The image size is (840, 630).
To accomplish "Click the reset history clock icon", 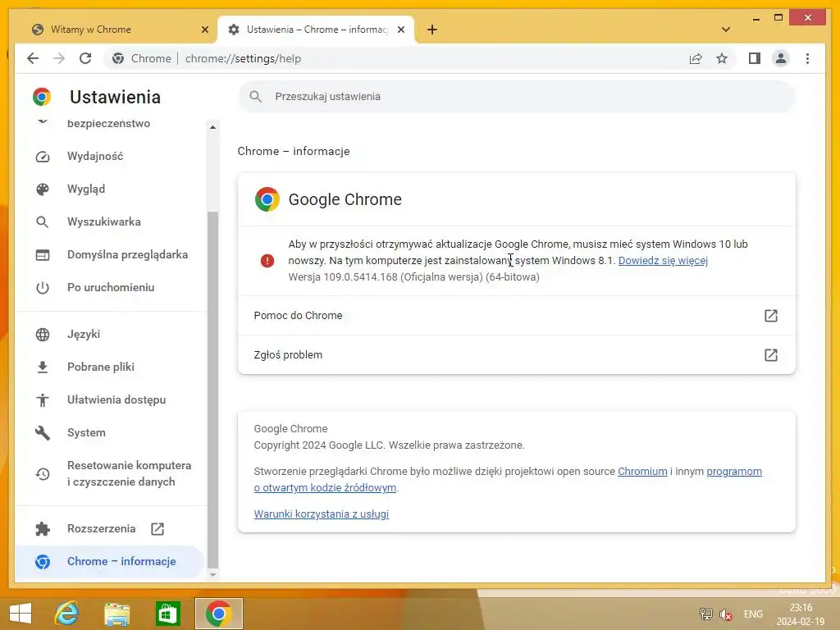I will tap(43, 474).
